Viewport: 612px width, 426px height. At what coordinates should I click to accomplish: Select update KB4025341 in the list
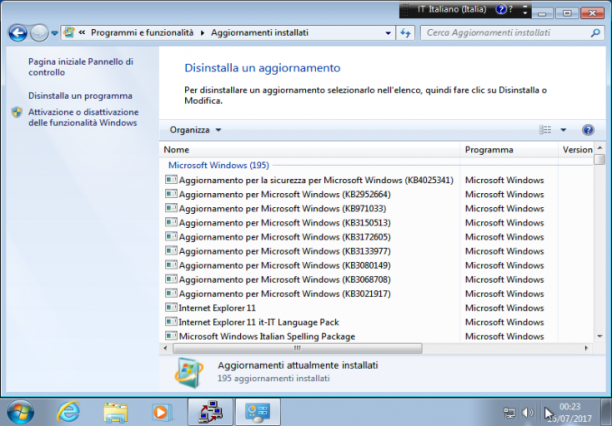point(310,180)
